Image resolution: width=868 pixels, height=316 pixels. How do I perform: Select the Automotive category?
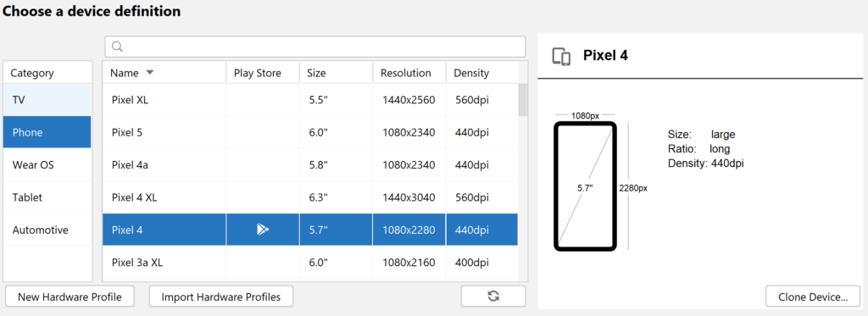pos(47,230)
